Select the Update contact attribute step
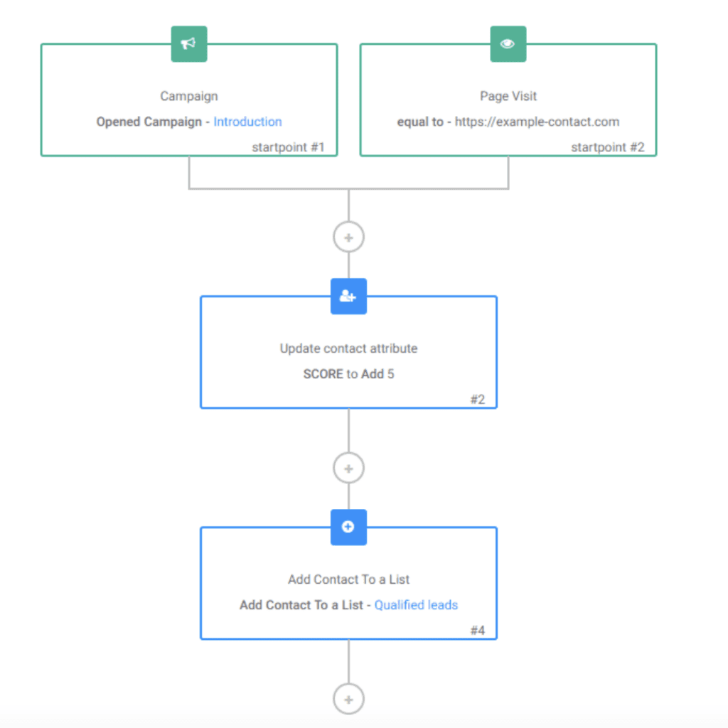 point(348,348)
